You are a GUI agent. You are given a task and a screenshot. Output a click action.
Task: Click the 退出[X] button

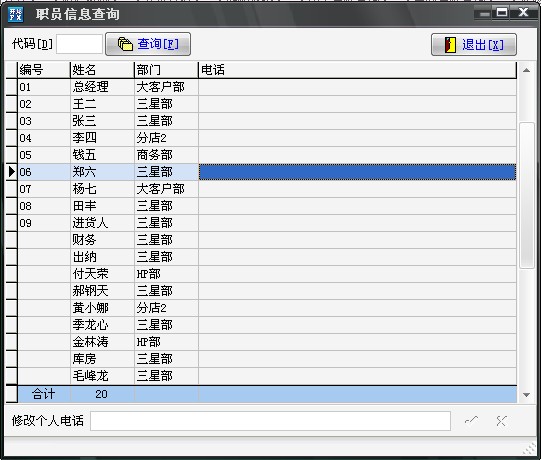(x=474, y=45)
